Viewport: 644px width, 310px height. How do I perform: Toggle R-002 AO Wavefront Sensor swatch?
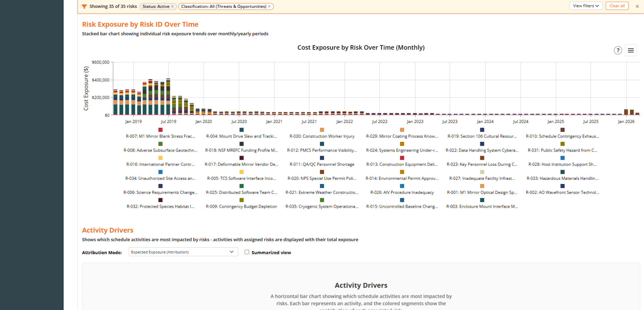click(562, 186)
